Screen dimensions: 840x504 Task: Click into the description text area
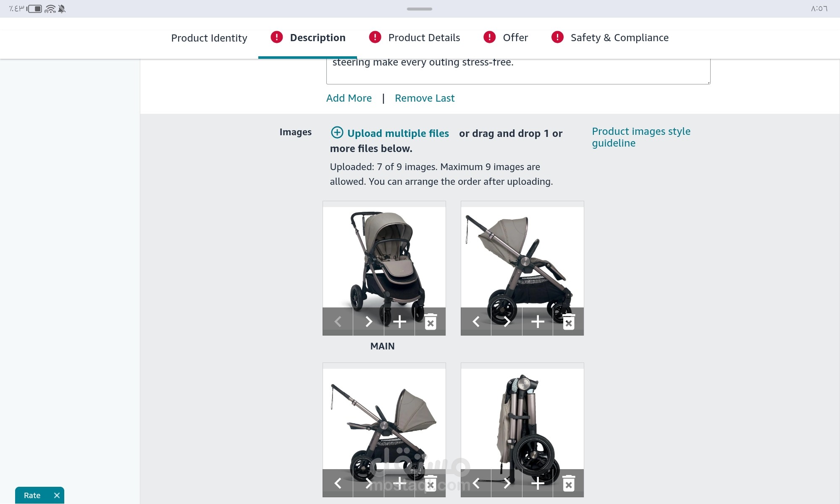518,71
